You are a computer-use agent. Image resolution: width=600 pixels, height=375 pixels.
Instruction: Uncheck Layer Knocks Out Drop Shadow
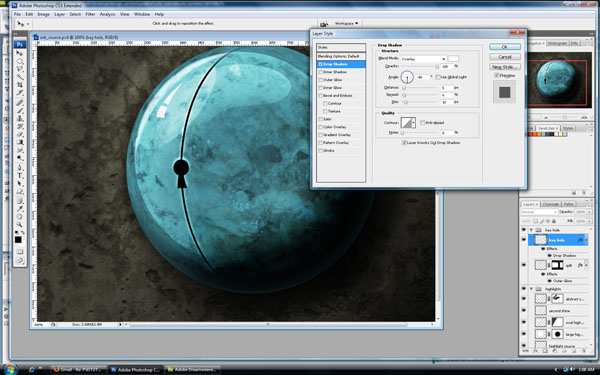(404, 143)
